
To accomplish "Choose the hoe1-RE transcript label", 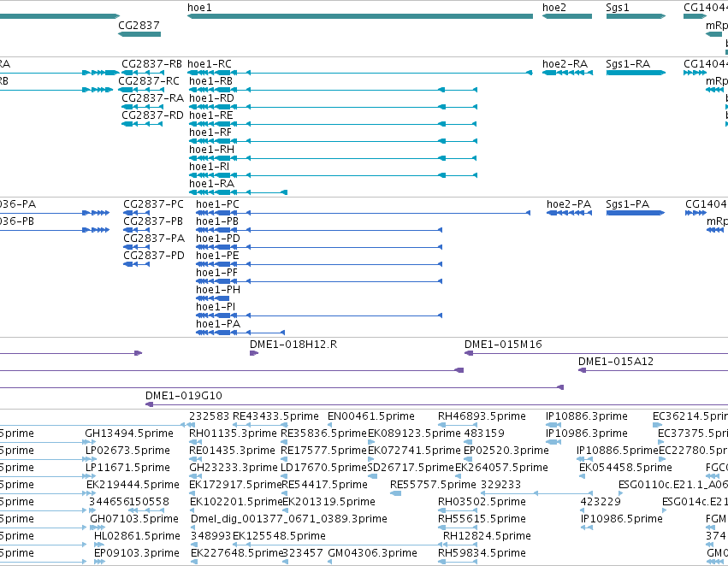I will click(x=210, y=115).
